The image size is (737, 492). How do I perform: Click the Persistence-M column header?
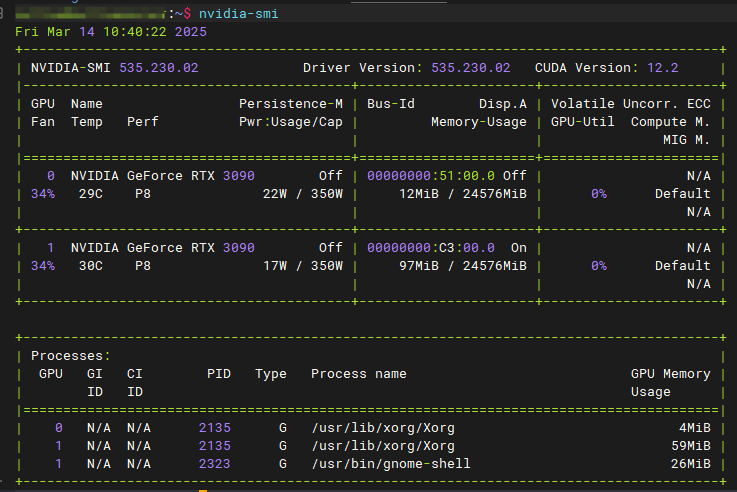[x=291, y=104]
